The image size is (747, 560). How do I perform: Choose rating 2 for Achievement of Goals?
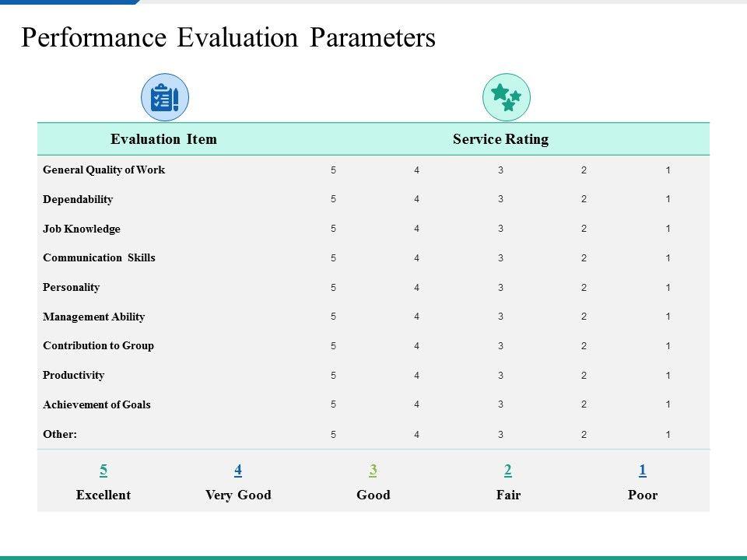pos(584,404)
